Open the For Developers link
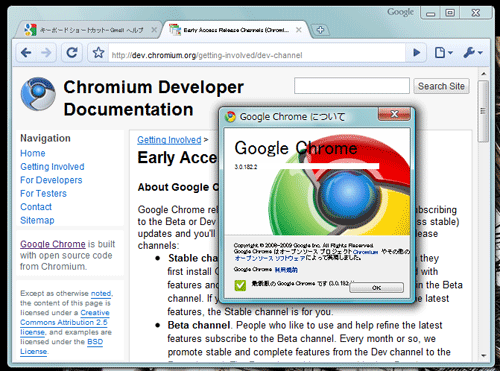500x371 pixels. [x=51, y=180]
